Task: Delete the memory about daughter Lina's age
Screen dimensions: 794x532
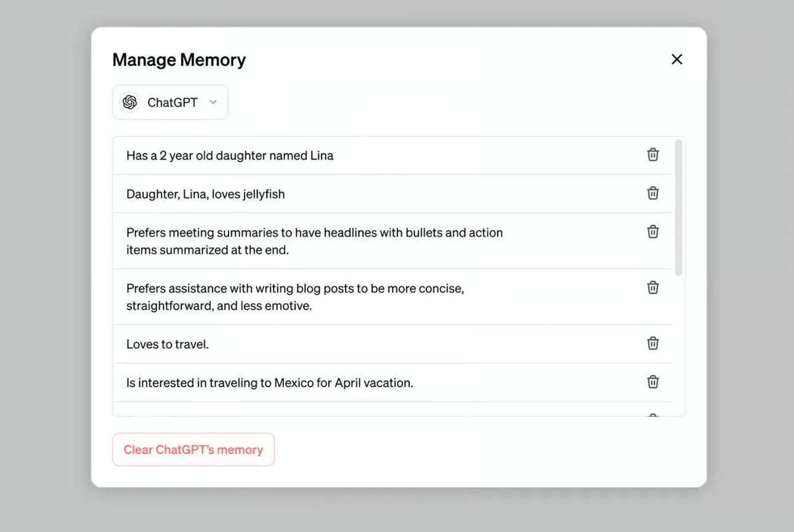Action: click(x=653, y=155)
